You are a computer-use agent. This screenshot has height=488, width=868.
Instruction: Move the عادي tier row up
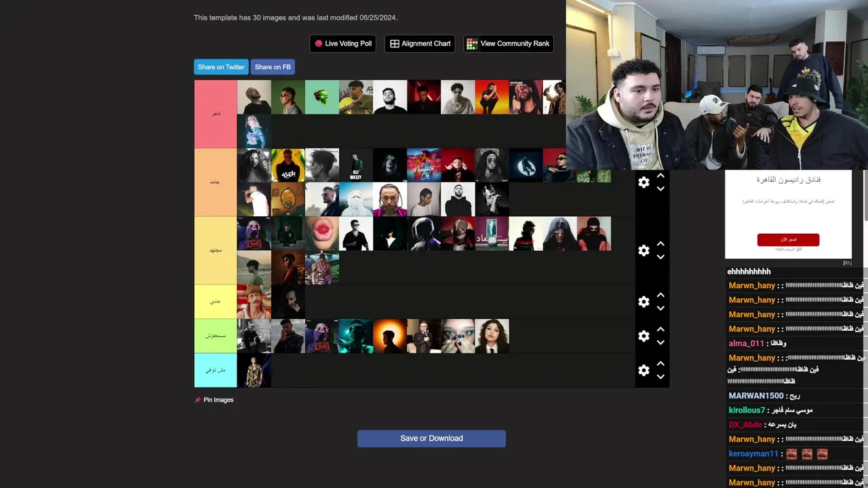click(660, 296)
